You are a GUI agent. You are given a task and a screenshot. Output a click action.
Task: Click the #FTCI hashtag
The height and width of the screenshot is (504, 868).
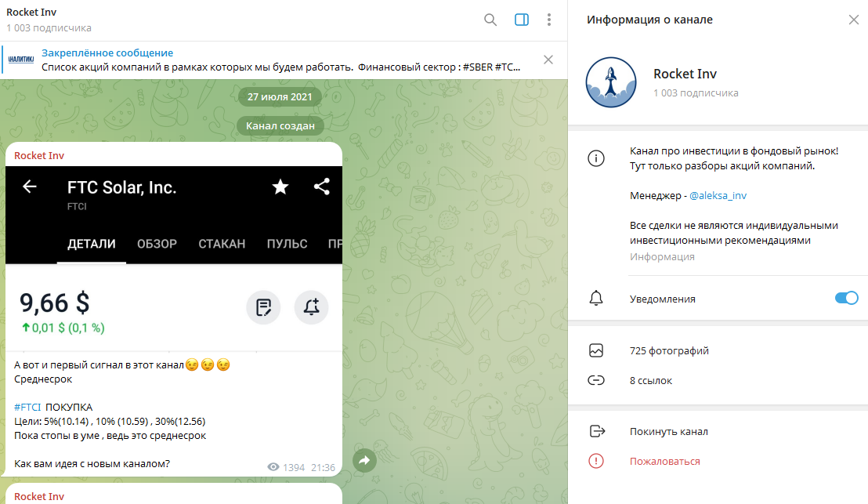pyautogui.click(x=27, y=407)
